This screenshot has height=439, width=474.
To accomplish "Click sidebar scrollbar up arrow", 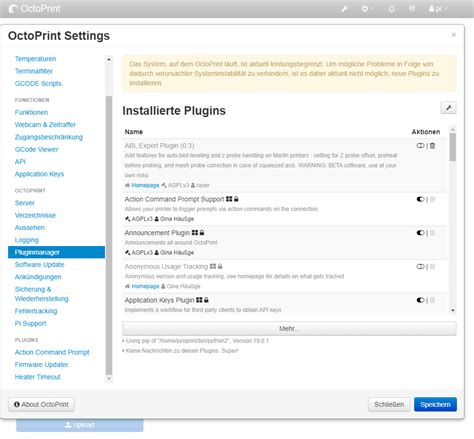I will tap(109, 60).
